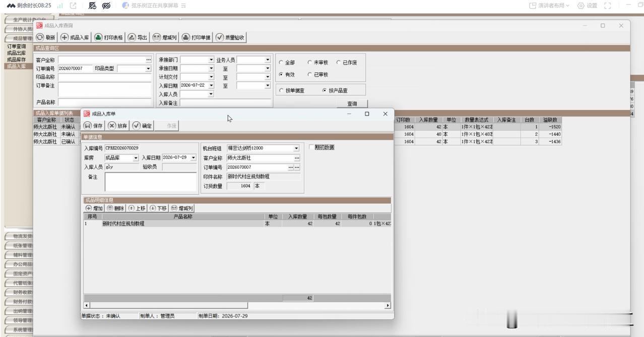Click the signal strength icon in meeting bar
644x337 pixels.
click(60, 6)
